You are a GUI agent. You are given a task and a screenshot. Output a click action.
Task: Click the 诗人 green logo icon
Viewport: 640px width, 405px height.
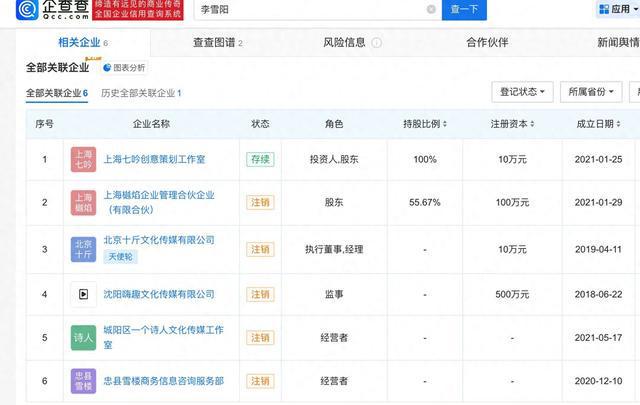(84, 337)
